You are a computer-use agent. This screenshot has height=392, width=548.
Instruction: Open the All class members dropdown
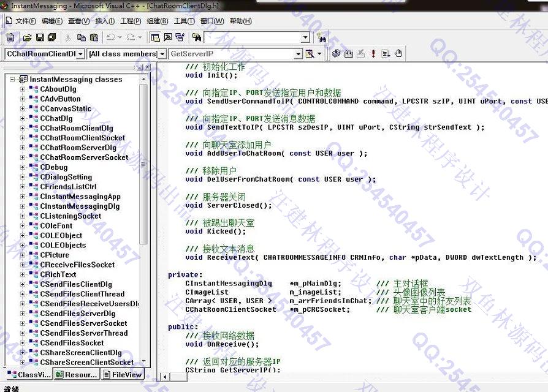pyautogui.click(x=162, y=54)
